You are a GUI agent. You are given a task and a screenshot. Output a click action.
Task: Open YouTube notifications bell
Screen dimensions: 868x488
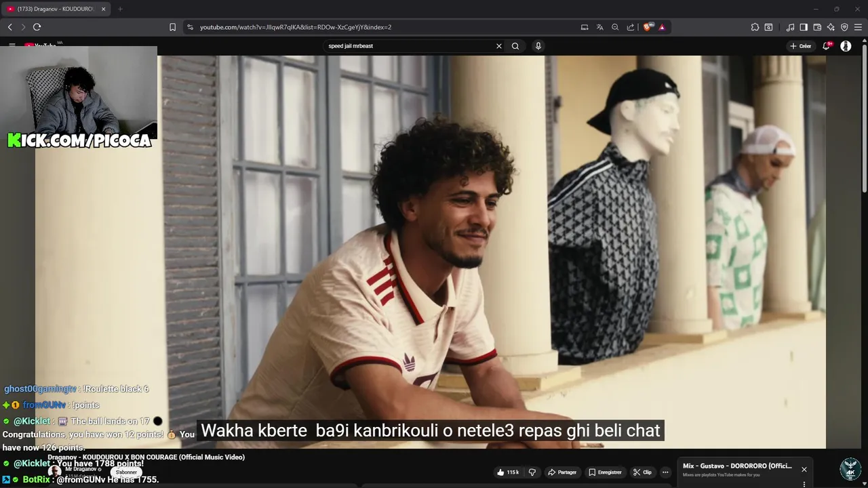coord(826,46)
